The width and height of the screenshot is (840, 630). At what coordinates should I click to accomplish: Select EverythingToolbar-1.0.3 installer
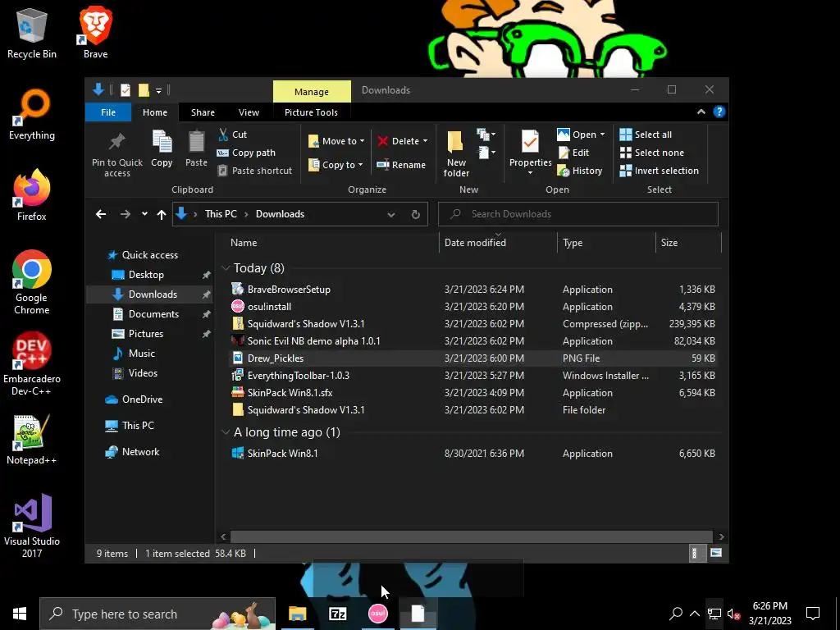pyautogui.click(x=473, y=376)
